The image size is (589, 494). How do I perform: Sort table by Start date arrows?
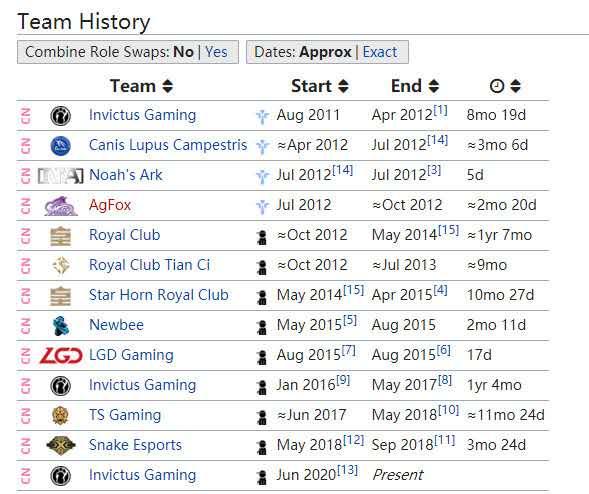pos(343,86)
